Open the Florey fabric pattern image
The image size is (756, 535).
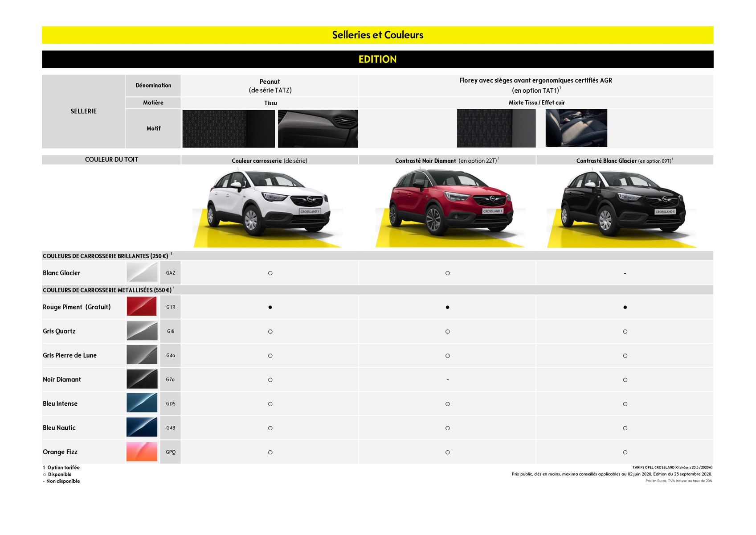pyautogui.click(x=496, y=128)
